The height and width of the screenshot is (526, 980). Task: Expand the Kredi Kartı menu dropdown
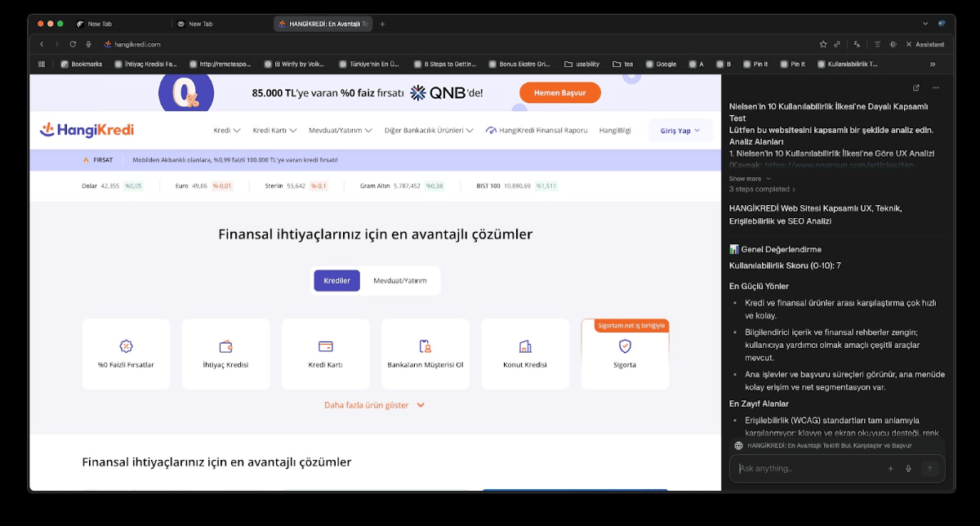(274, 130)
